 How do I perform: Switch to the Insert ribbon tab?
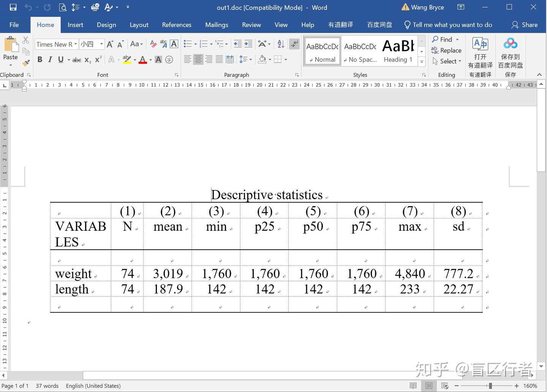(75, 25)
